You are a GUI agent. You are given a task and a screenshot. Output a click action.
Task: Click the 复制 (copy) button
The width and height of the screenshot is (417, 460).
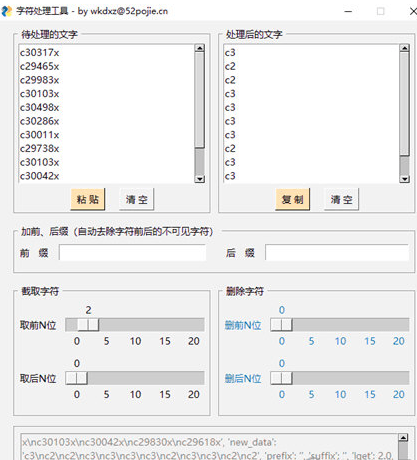(292, 199)
